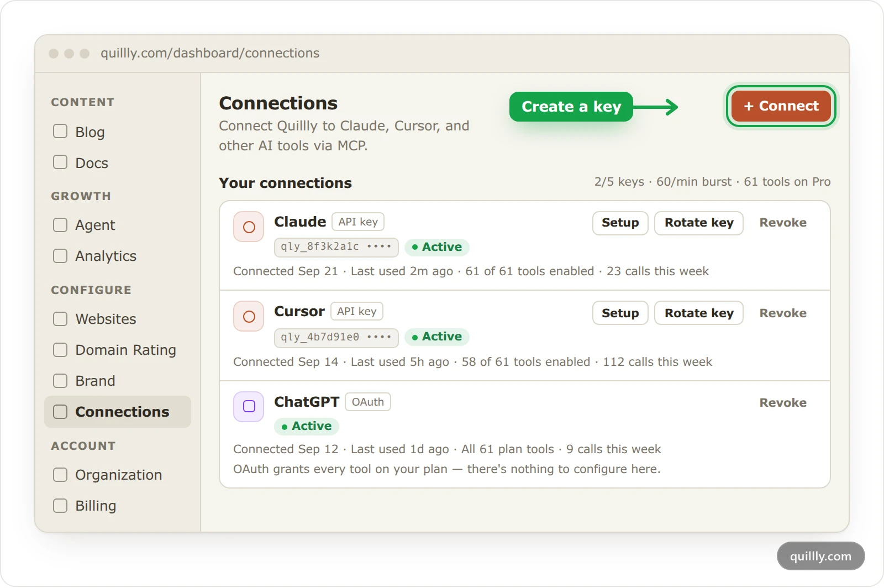Click the Websites sidebar icon
884x588 pixels.
point(60,319)
